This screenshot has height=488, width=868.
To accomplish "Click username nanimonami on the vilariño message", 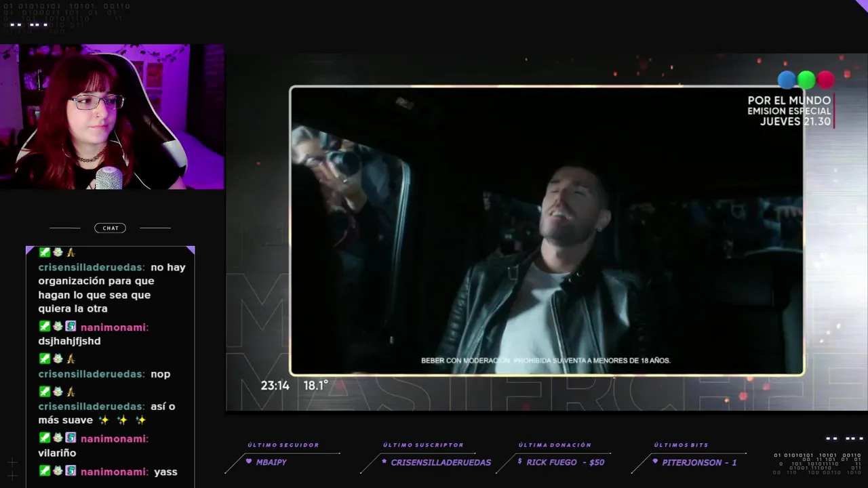I will click(114, 439).
